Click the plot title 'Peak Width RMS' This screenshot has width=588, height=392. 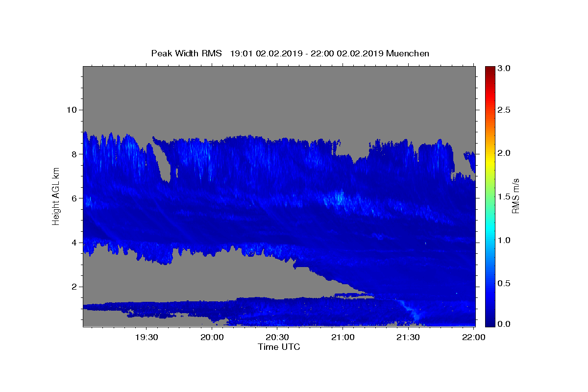187,53
